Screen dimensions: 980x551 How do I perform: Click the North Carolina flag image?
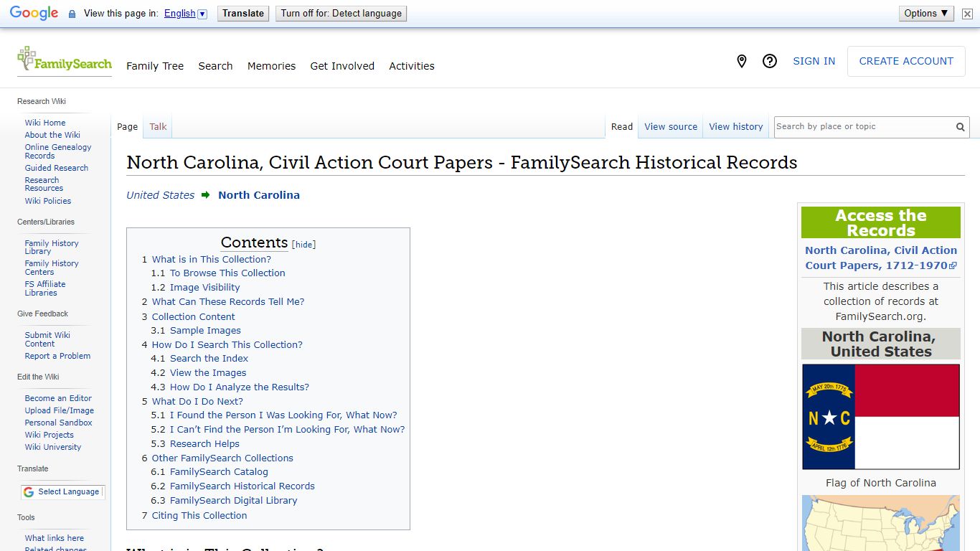coord(881,417)
